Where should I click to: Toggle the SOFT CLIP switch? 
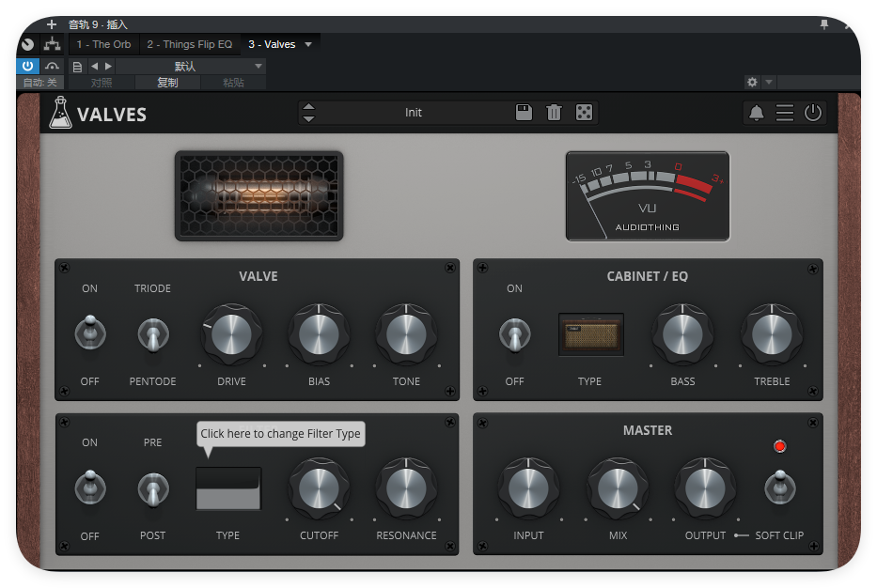coord(779,487)
